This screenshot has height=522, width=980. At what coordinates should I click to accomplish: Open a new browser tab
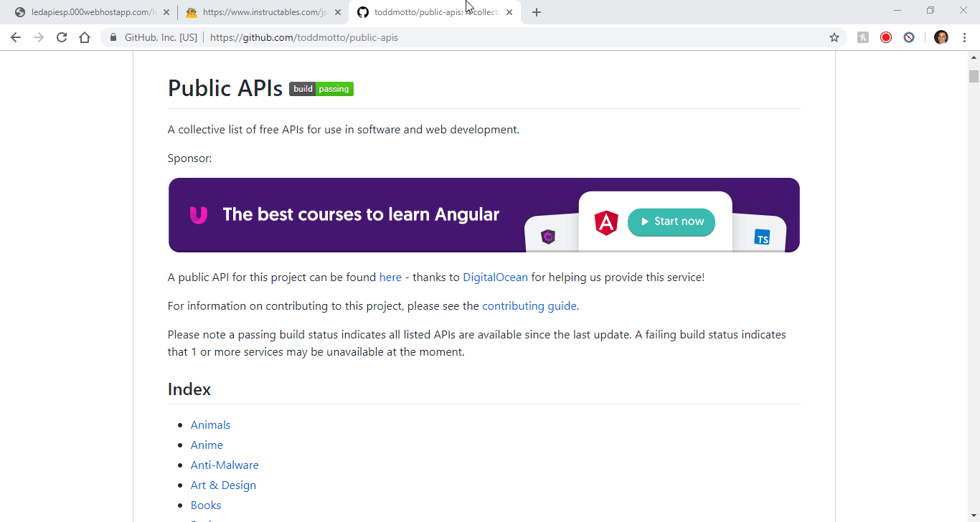click(537, 12)
